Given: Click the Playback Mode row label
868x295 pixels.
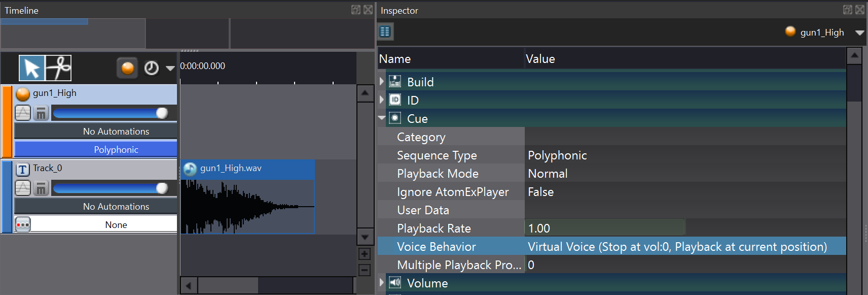Looking at the screenshot, I should (438, 173).
